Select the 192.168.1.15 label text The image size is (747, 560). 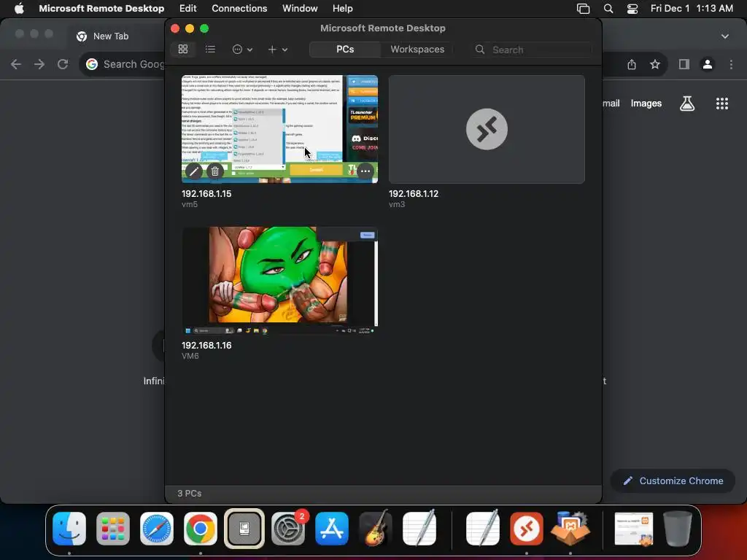[206, 194]
